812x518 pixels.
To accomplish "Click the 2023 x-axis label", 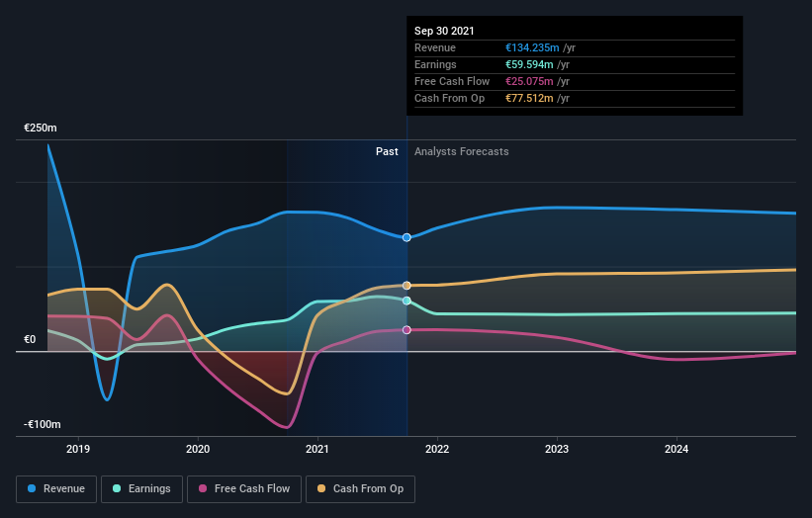I will pos(557,449).
